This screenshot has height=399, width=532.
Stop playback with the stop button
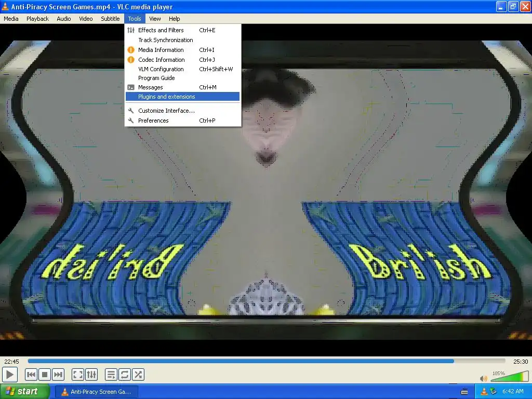[45, 375]
